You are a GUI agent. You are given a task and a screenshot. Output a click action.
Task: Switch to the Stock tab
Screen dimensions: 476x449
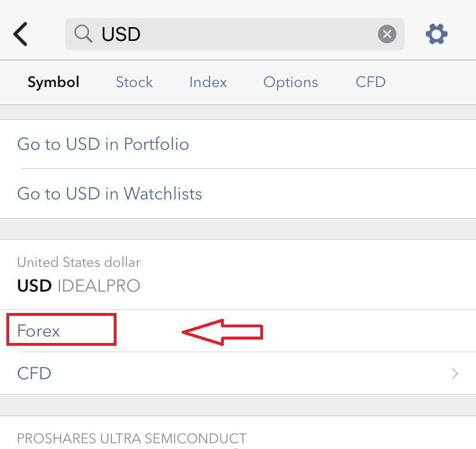(134, 82)
